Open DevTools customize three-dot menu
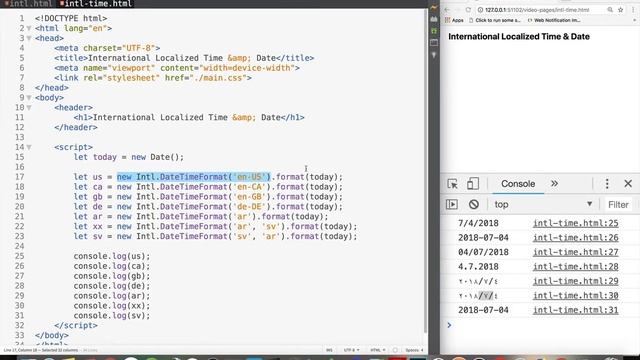640x360 pixels. 607,184
